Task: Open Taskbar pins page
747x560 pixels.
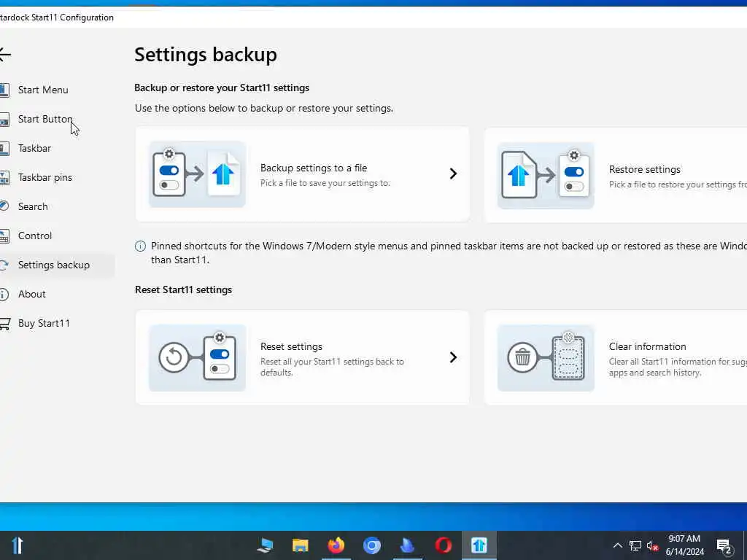Action: point(44,178)
